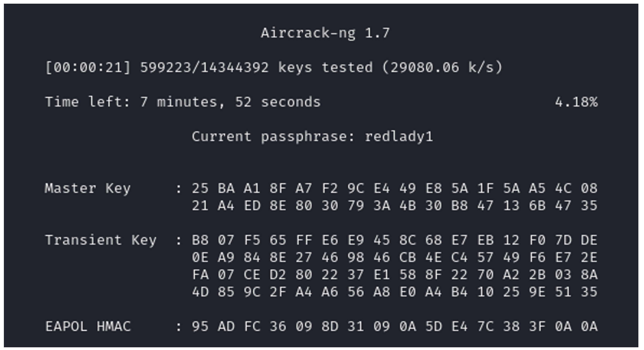Click the Aircrack-ng 1.7 title text
Screen dimensions: 644x350
pyautogui.click(x=325, y=33)
